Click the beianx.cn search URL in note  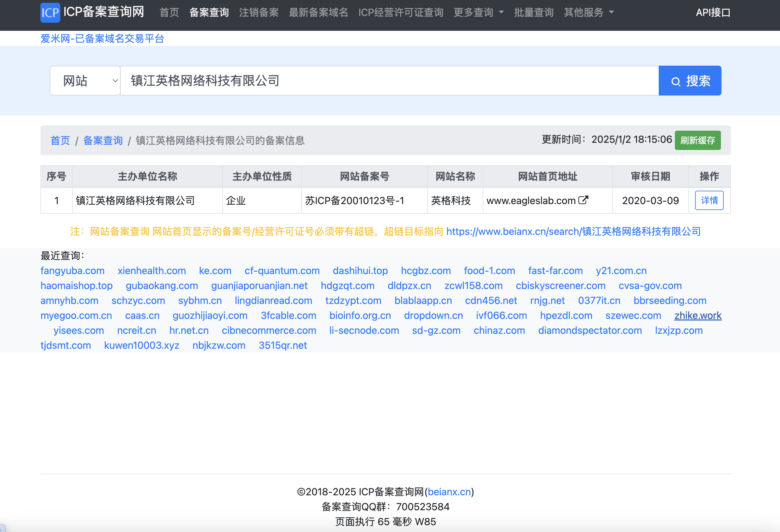click(x=573, y=231)
